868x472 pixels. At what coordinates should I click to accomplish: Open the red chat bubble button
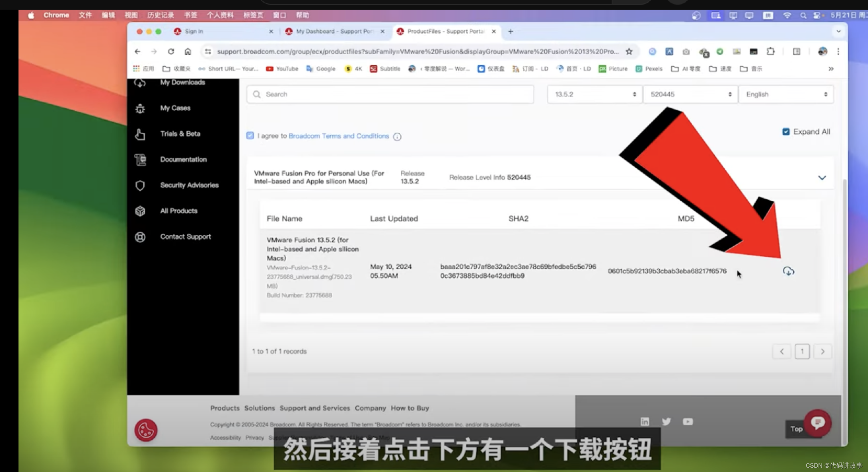click(x=817, y=422)
